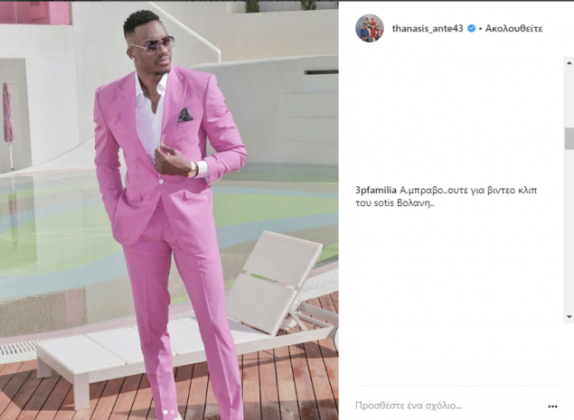Open the 3pfamilia commenter profile
The width and height of the screenshot is (574, 420).
coord(376,190)
